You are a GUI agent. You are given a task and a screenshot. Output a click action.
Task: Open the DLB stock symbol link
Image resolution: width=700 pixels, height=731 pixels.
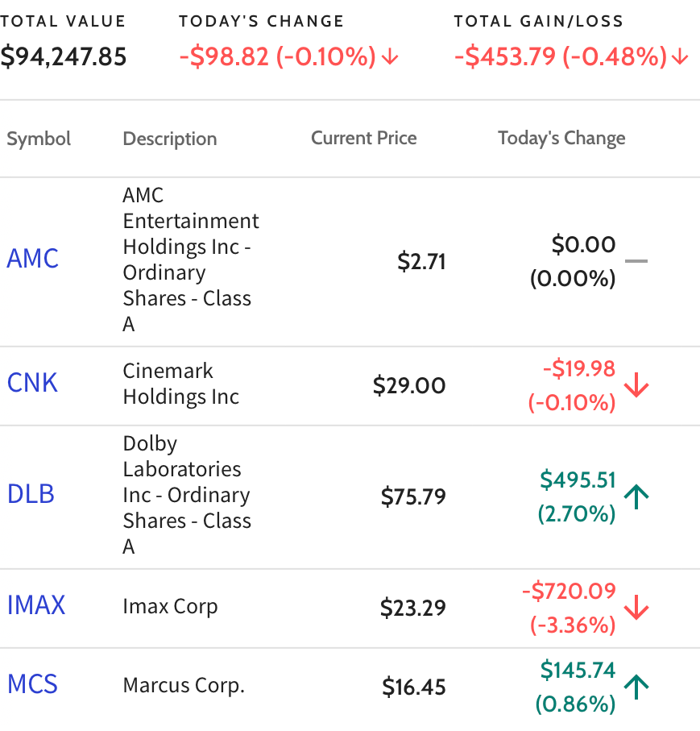click(x=31, y=494)
